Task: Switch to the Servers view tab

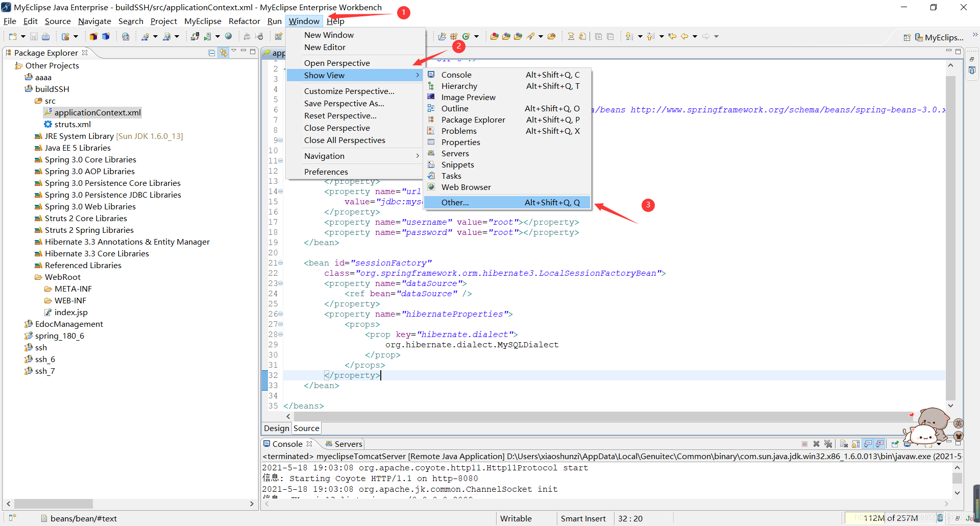Action: pyautogui.click(x=344, y=444)
